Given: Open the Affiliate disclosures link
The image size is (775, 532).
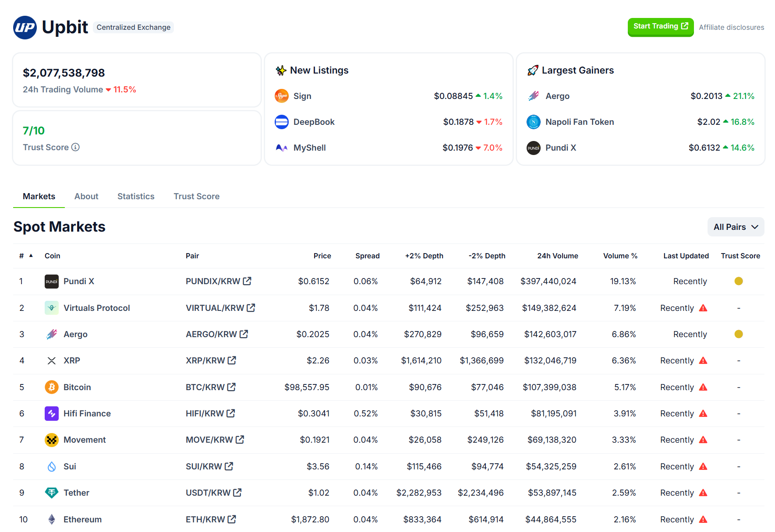Looking at the screenshot, I should pos(731,27).
